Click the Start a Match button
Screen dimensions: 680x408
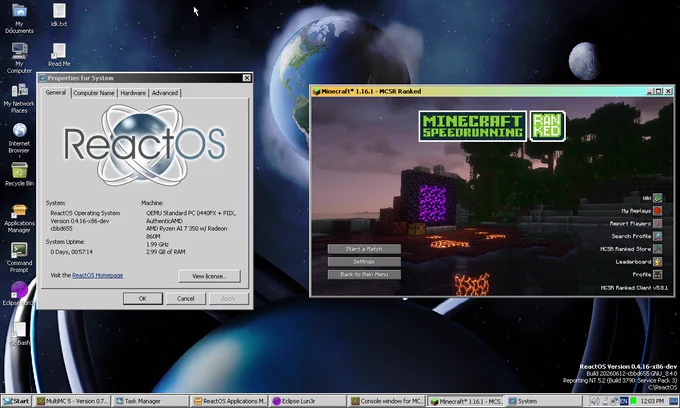pos(364,249)
